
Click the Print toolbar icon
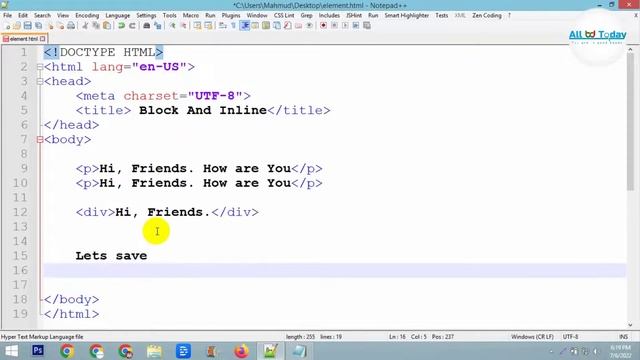71,26
